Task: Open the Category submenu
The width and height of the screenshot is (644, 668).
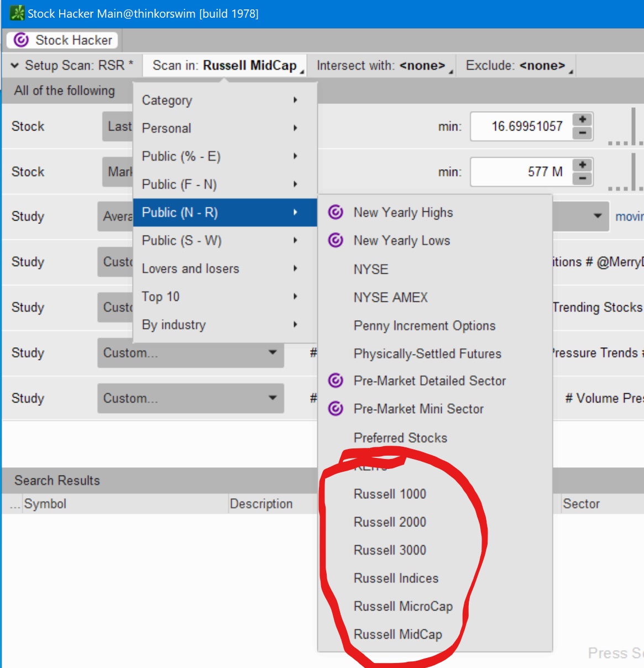Action: tap(225, 100)
